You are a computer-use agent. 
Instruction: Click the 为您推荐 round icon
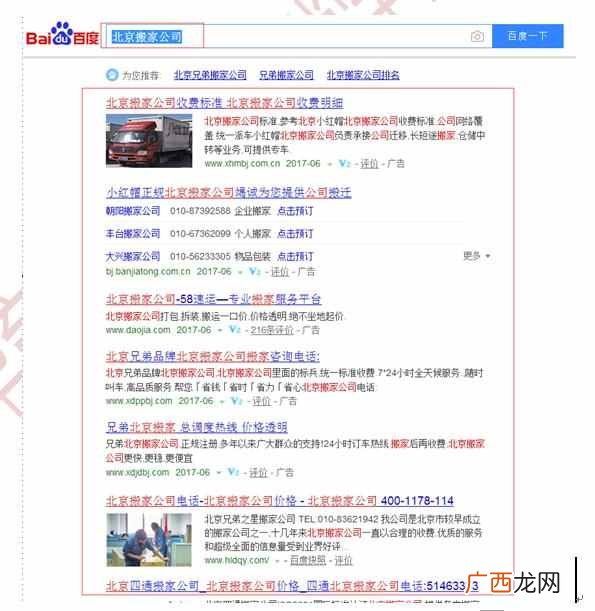[x=112, y=74]
